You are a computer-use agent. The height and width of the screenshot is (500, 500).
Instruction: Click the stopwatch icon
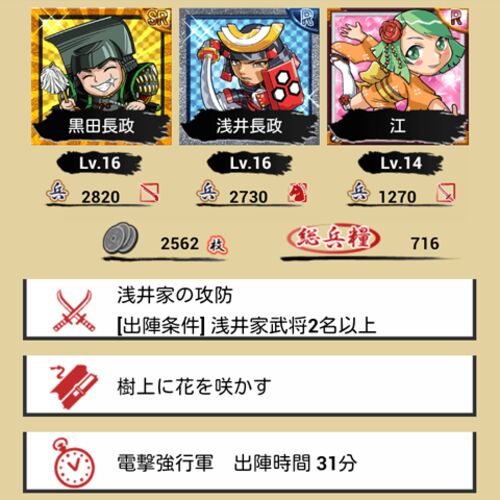point(74,463)
